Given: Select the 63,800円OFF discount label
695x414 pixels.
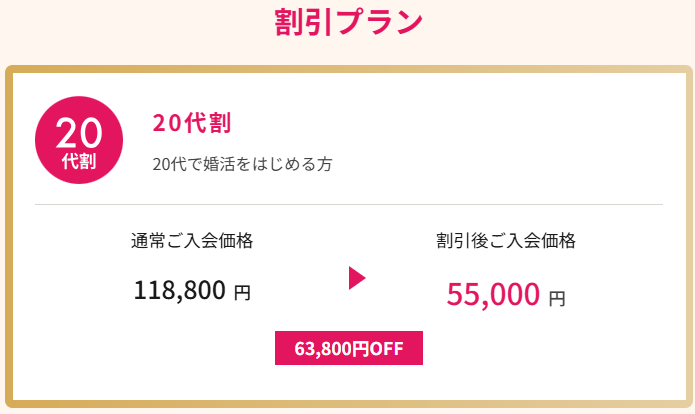Looking at the screenshot, I should (x=349, y=348).
